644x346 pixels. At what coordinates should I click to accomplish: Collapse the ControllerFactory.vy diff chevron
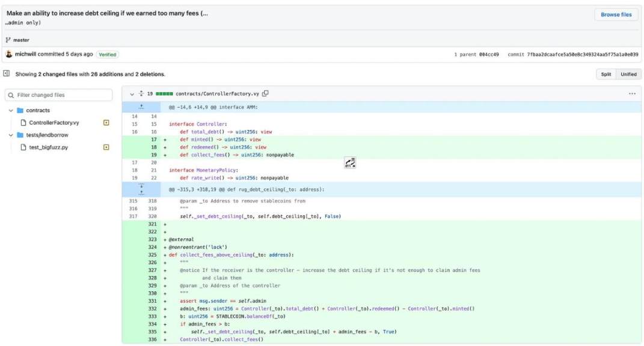[132, 94]
